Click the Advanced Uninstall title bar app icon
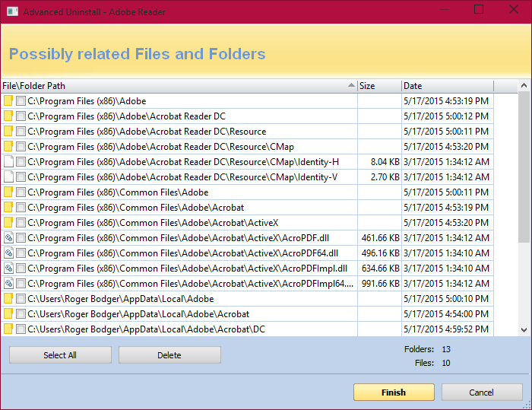 click(x=13, y=12)
